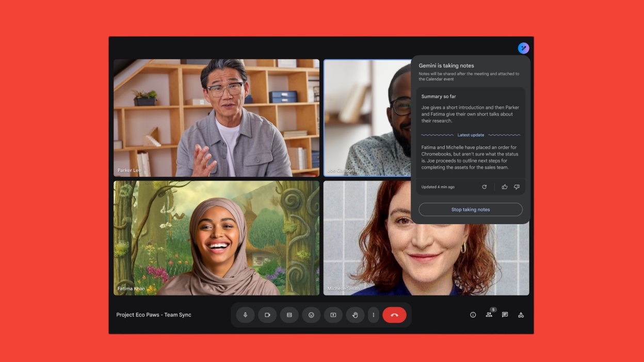644x362 pixels.
Task: Select Fatima Khan's video tile
Action: [x=216, y=238]
